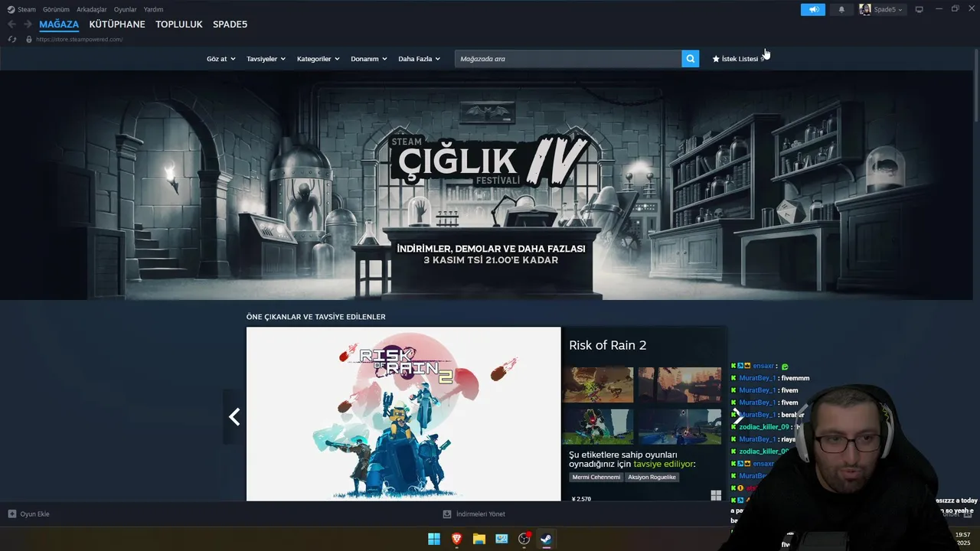Screen dimensions: 980x551
Task: Click the Windows platform icon under Risk of Rain 2
Action: [x=716, y=495]
